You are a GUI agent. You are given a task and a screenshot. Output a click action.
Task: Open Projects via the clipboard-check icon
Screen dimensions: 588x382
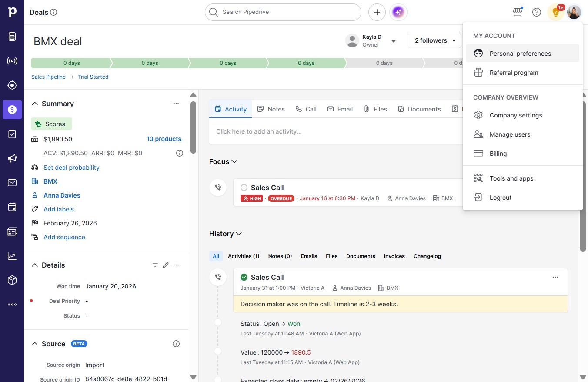12,134
